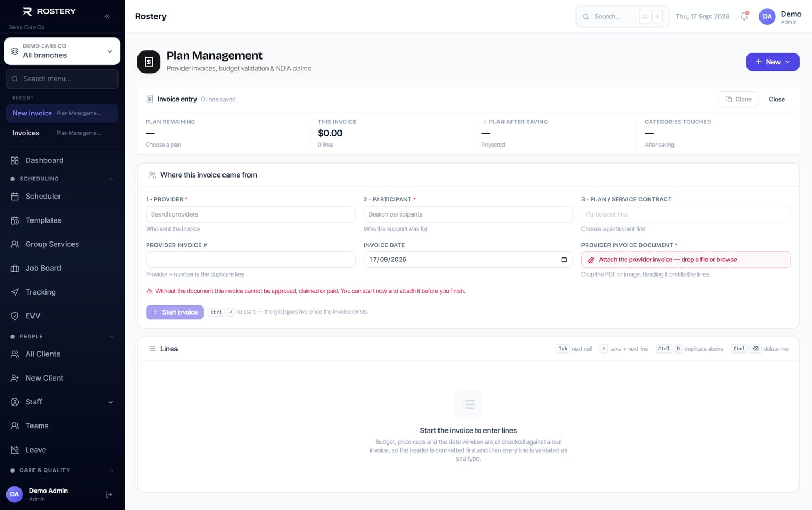812x510 pixels.
Task: Click the paperclip attach icon
Action: click(x=591, y=260)
